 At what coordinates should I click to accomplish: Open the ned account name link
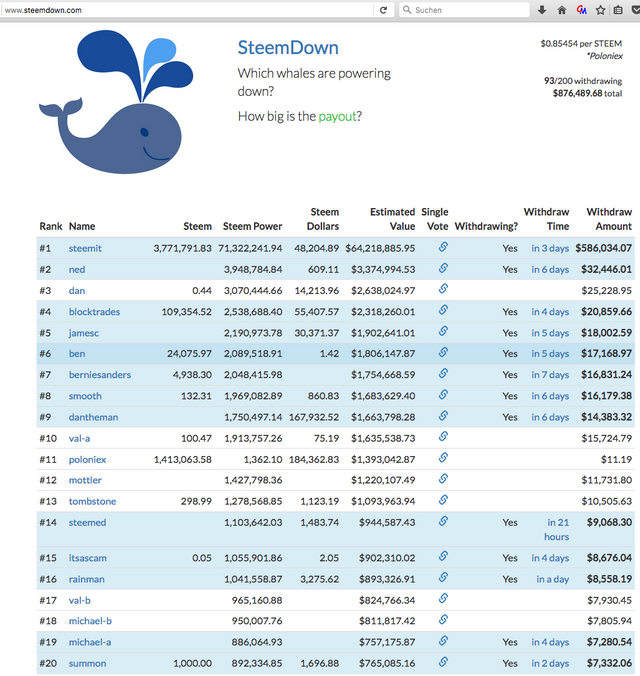click(77, 269)
